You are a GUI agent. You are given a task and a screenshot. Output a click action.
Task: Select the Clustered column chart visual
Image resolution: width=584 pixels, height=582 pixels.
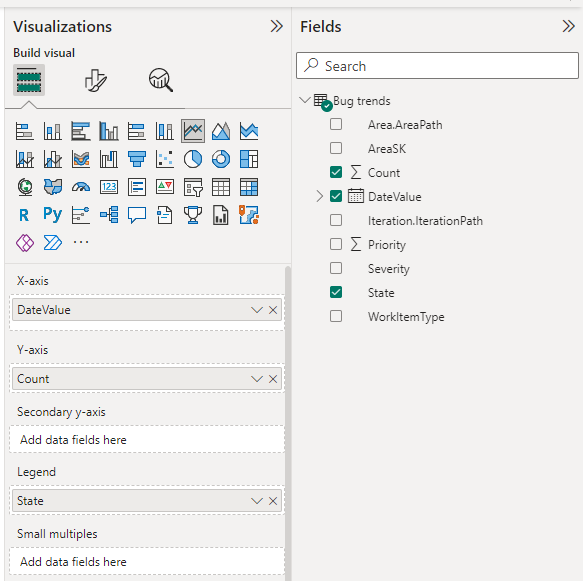coord(109,131)
